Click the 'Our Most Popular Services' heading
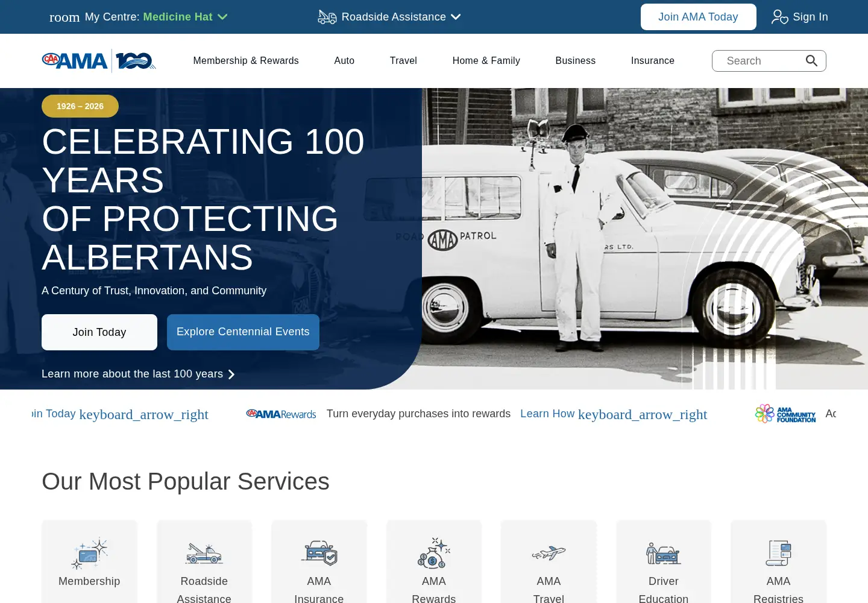The image size is (868, 603). (x=186, y=481)
